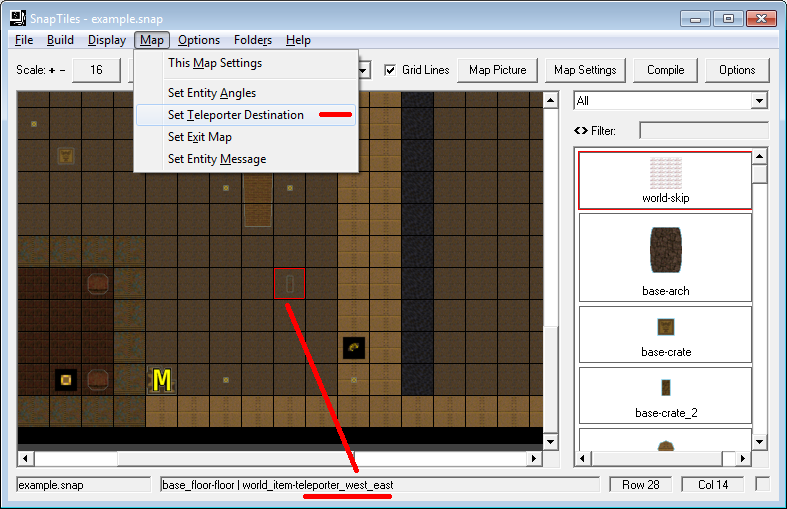Toggle the Grid Lines checkbox
Screen dimensions: 787x509
pos(391,70)
